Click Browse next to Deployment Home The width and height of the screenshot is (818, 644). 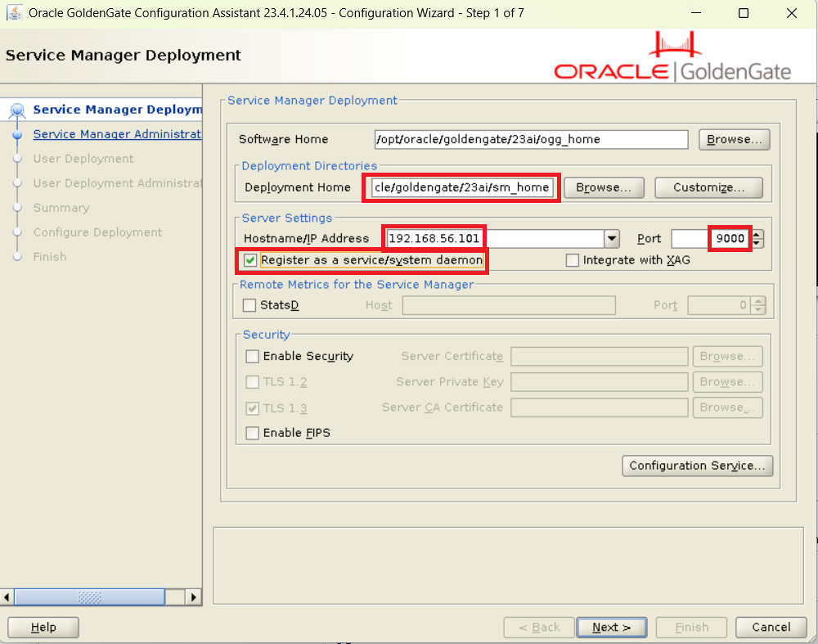(x=604, y=187)
